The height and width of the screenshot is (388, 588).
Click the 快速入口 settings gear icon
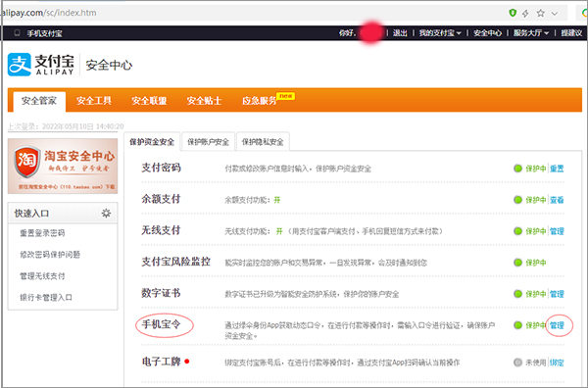click(106, 214)
